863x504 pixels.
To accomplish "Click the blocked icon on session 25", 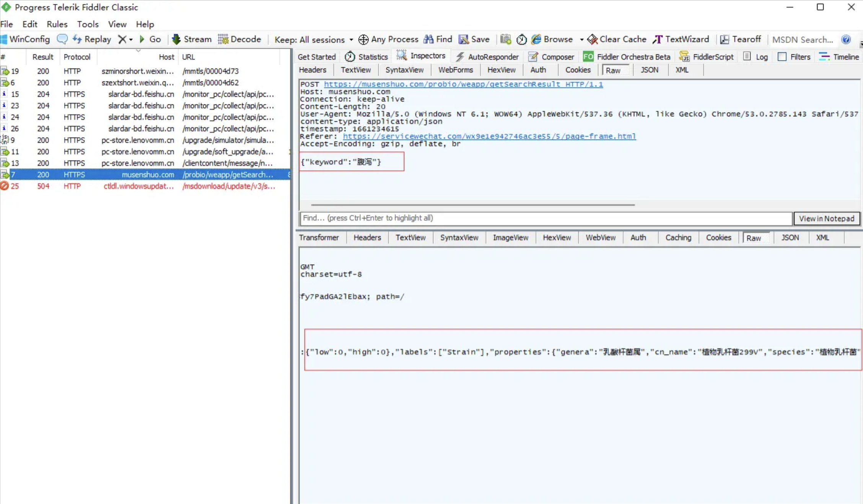I will [x=5, y=186].
